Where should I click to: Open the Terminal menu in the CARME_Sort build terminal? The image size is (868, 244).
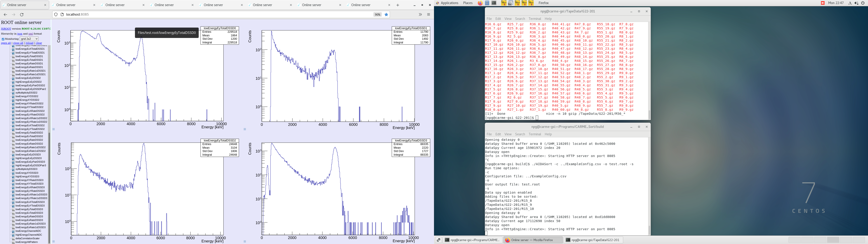coord(534,134)
